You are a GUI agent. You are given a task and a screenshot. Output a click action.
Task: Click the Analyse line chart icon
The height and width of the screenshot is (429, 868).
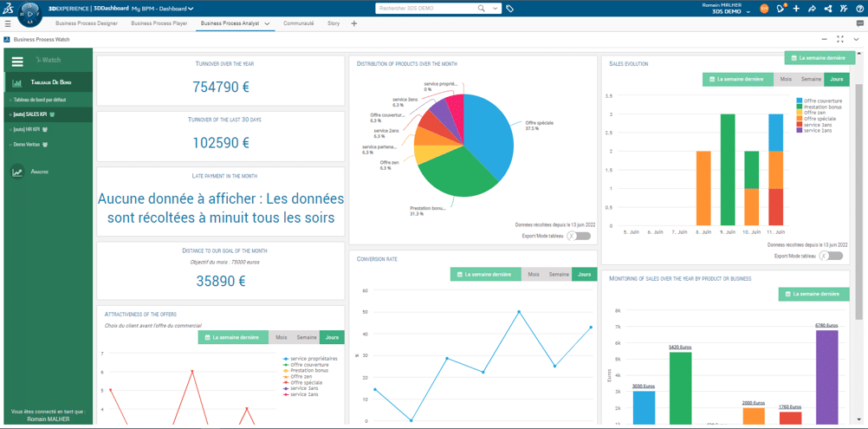pos(17,172)
